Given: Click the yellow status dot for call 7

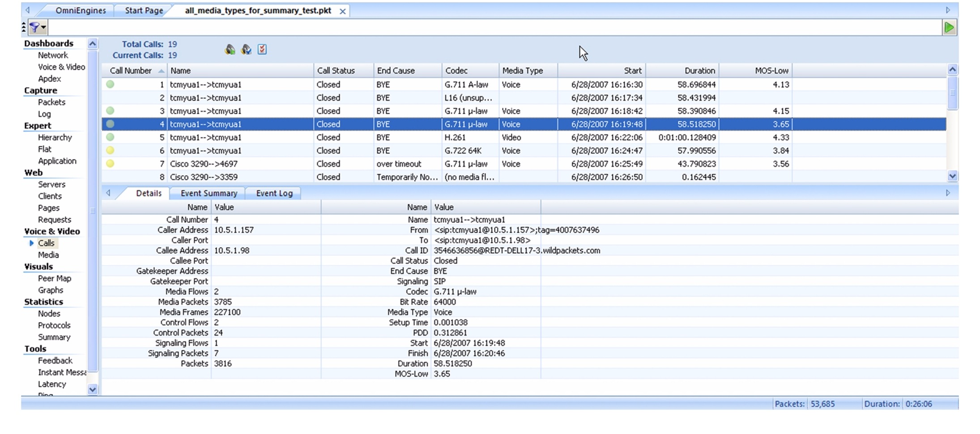Looking at the screenshot, I should point(110,164).
